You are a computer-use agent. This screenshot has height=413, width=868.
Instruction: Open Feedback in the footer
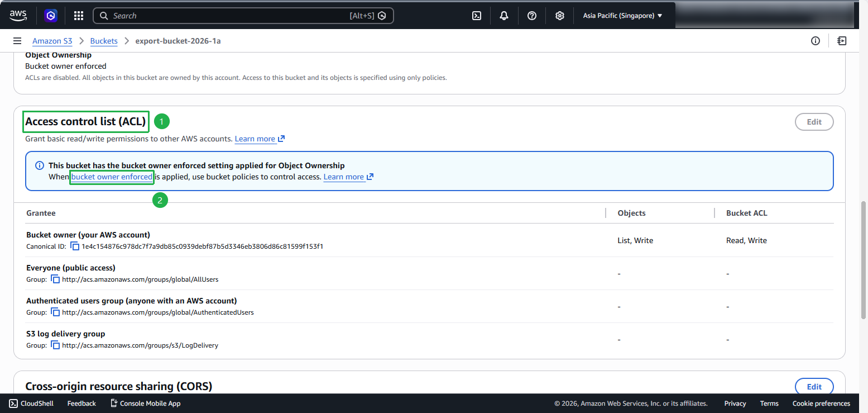click(x=81, y=403)
